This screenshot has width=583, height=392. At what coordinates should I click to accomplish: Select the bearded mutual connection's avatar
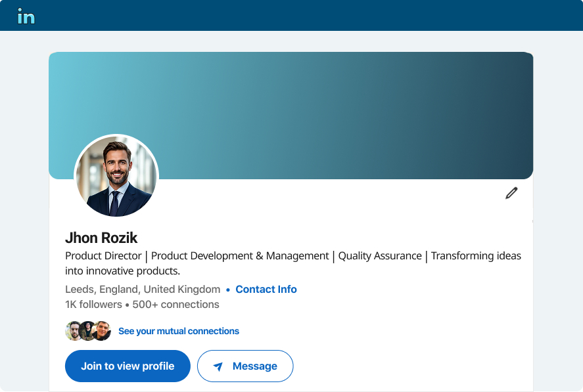tap(73, 331)
